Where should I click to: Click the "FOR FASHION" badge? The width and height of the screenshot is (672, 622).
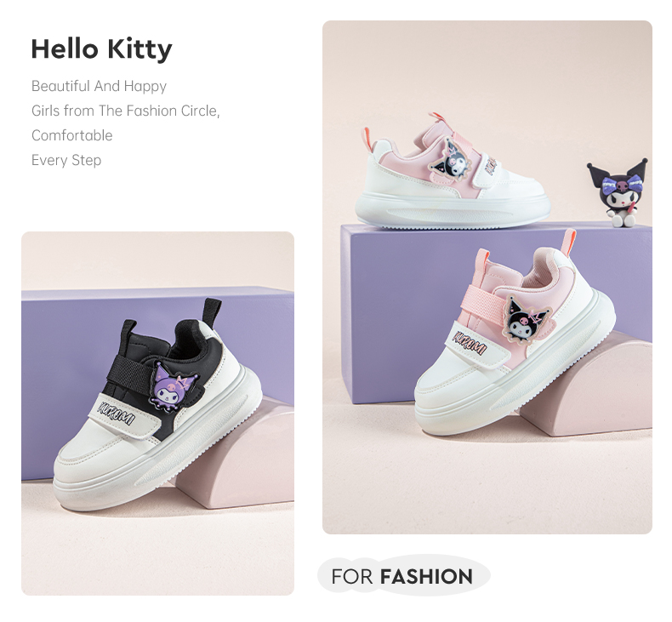click(x=403, y=576)
